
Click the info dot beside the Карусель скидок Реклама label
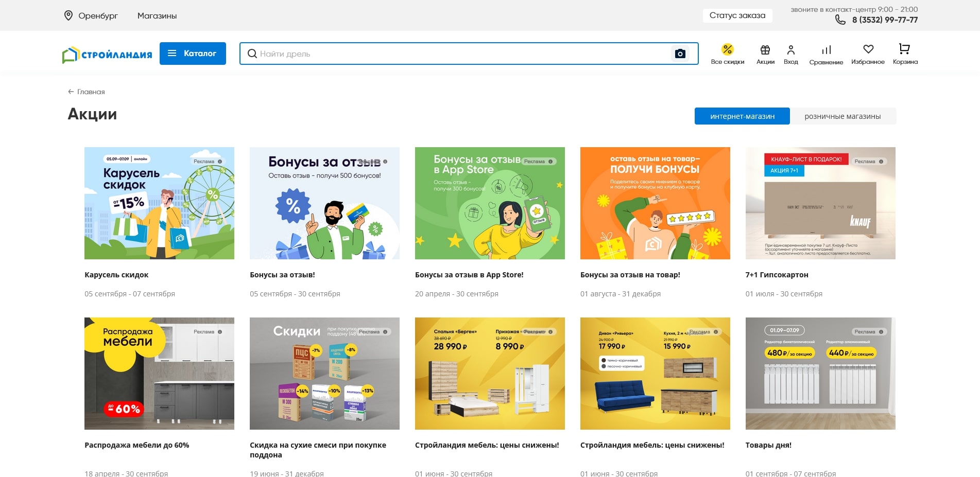point(220,162)
